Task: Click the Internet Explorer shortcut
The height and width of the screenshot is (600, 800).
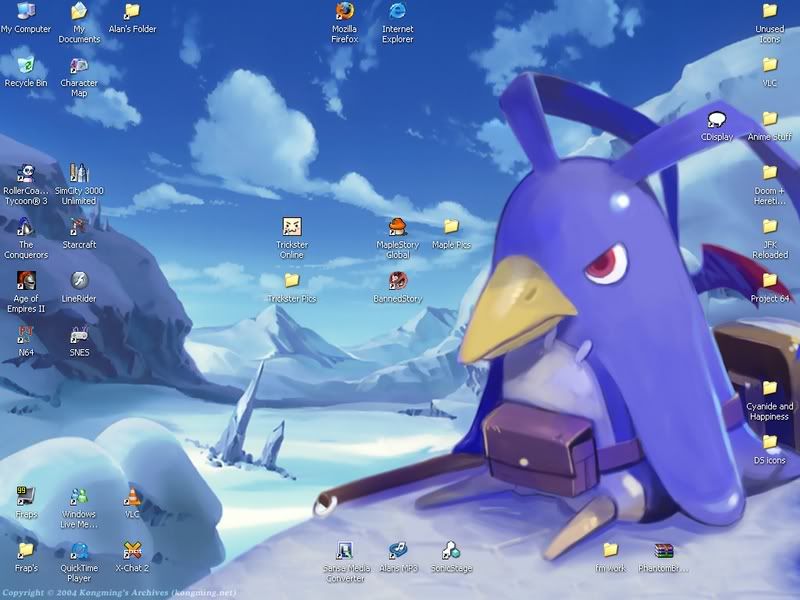Action: pos(397,22)
